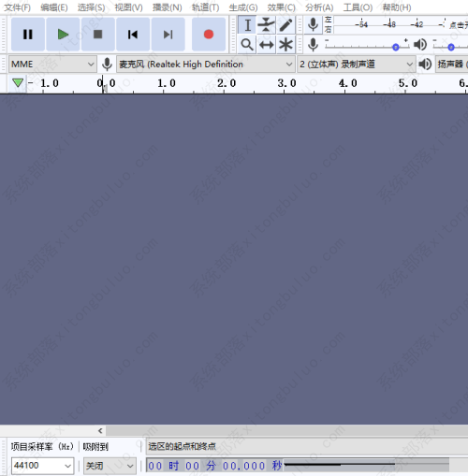The height and width of the screenshot is (476, 468).
Task: Click the horizontal scrollbar track
Action: (x=286, y=431)
